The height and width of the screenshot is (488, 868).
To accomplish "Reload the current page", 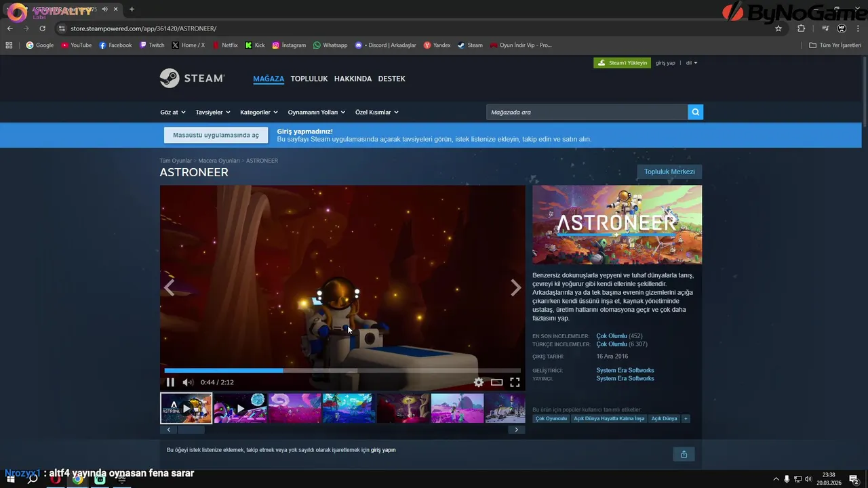I will pyautogui.click(x=42, y=28).
